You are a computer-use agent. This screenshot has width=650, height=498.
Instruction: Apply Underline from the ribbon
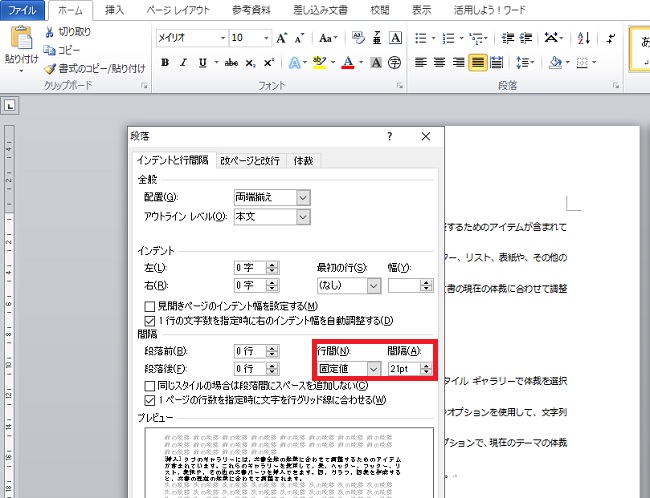[x=203, y=62]
